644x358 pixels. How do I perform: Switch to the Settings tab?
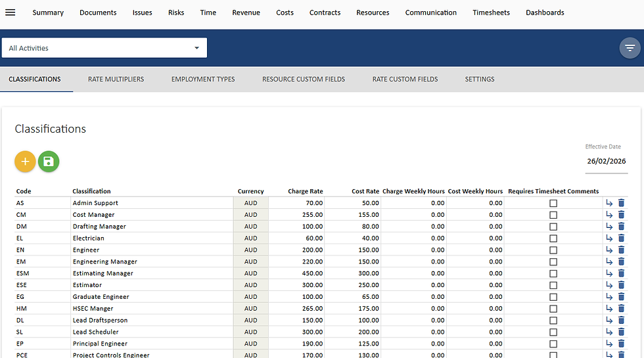point(480,79)
